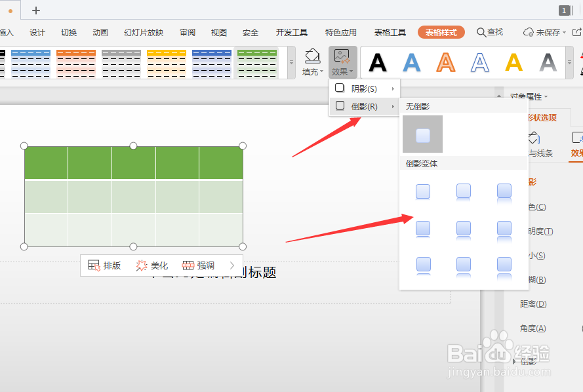Open the Fill (填充) tool
583x392 pixels.
312,62
